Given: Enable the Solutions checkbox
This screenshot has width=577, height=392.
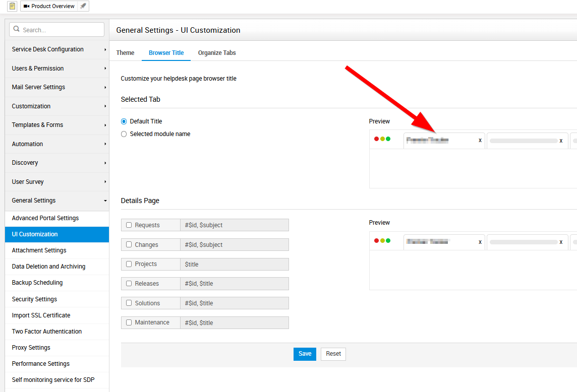Looking at the screenshot, I should point(129,303).
